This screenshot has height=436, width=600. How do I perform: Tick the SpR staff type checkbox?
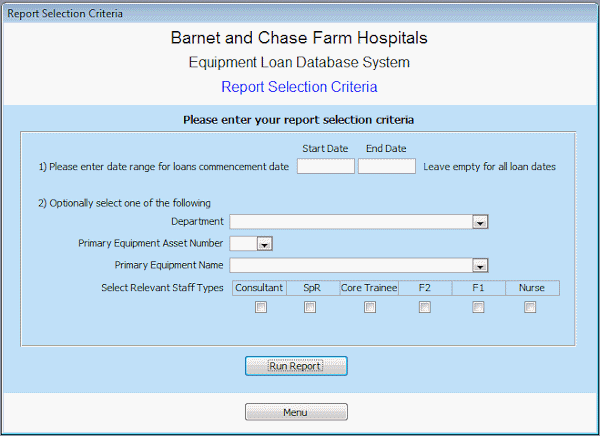[310, 307]
